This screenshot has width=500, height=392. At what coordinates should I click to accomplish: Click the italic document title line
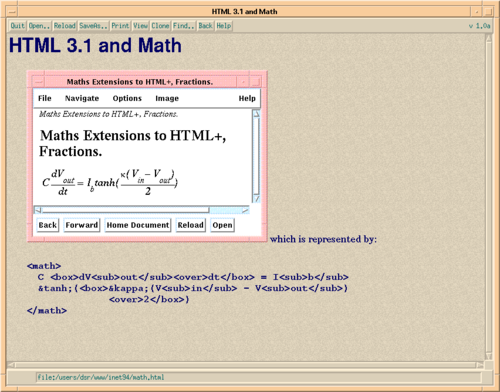click(x=108, y=114)
